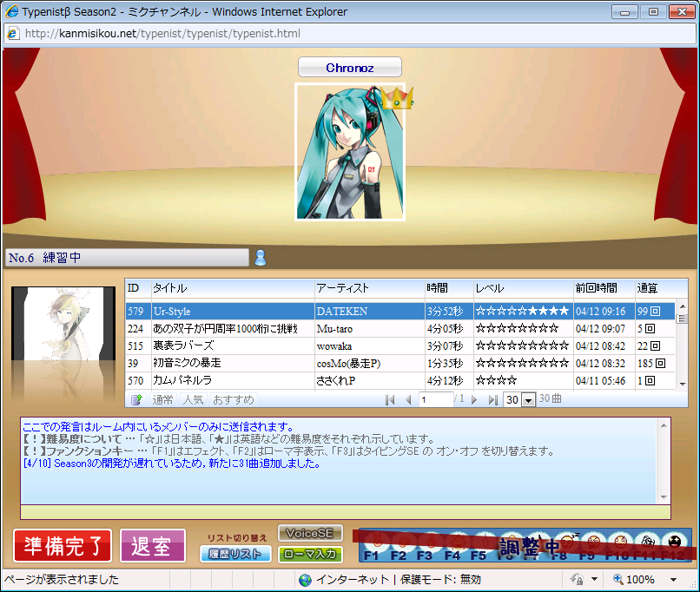This screenshot has width=700, height=592.
Task: Click chat log scrollbar down arrow
Action: (664, 497)
